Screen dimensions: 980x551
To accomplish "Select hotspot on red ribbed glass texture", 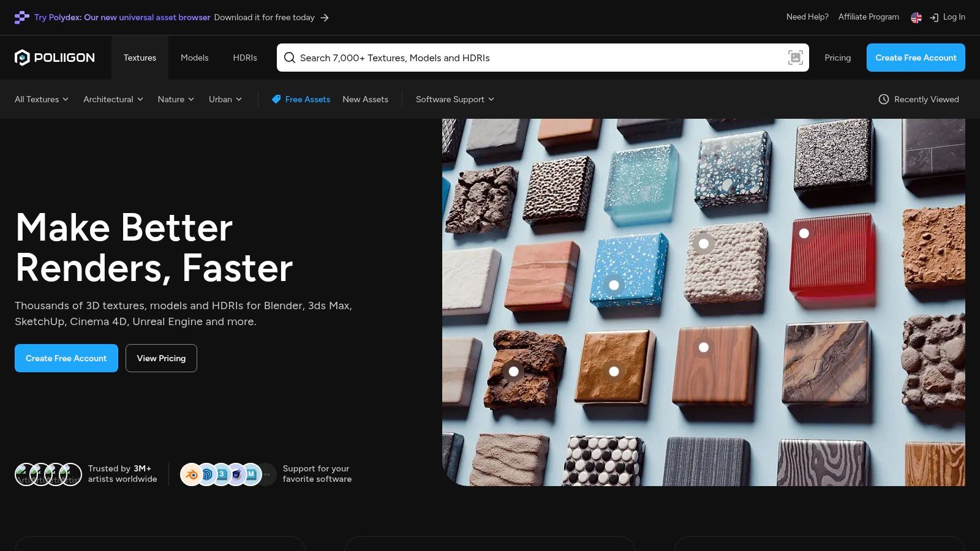I will 804,233.
